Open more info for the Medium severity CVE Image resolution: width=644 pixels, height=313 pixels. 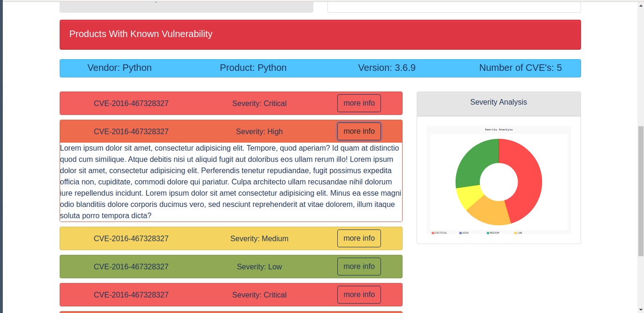[x=359, y=238]
